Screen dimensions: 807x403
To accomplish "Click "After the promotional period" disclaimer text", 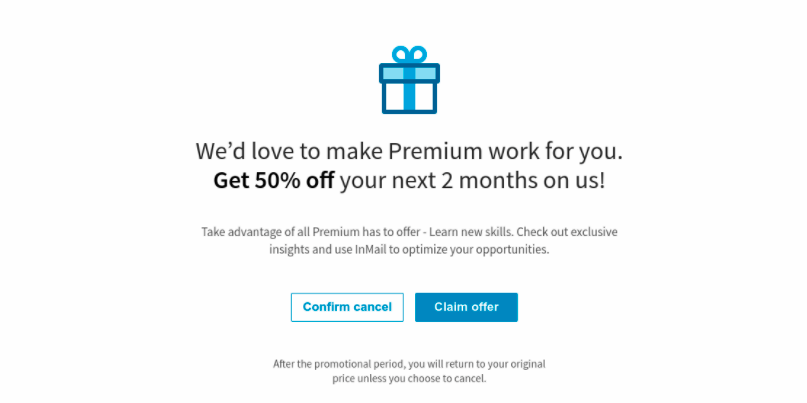I will 340,364.
